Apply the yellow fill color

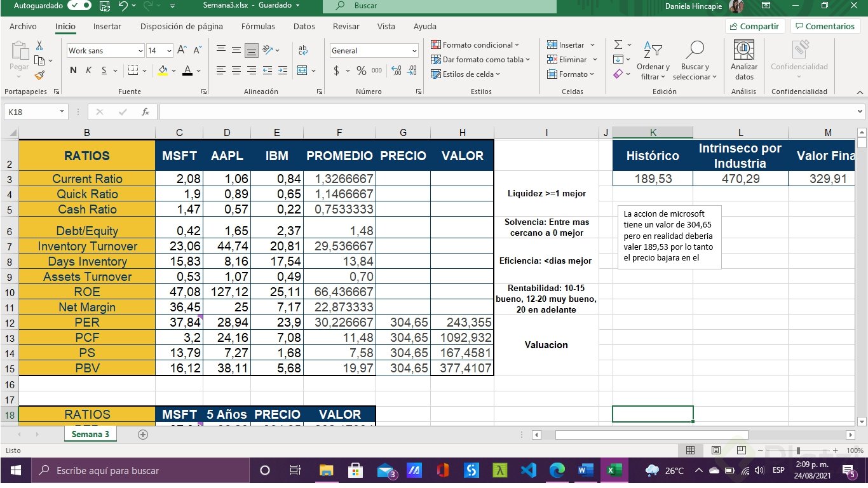point(163,71)
